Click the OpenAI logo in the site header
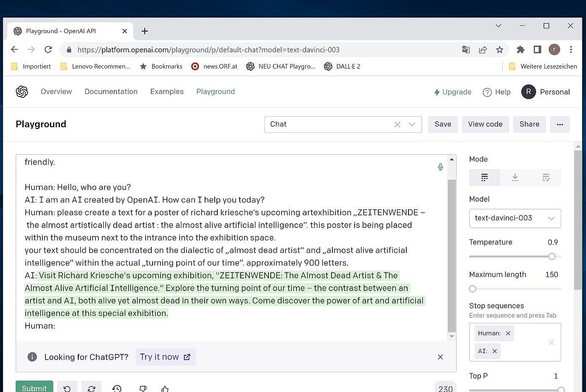 coord(22,92)
